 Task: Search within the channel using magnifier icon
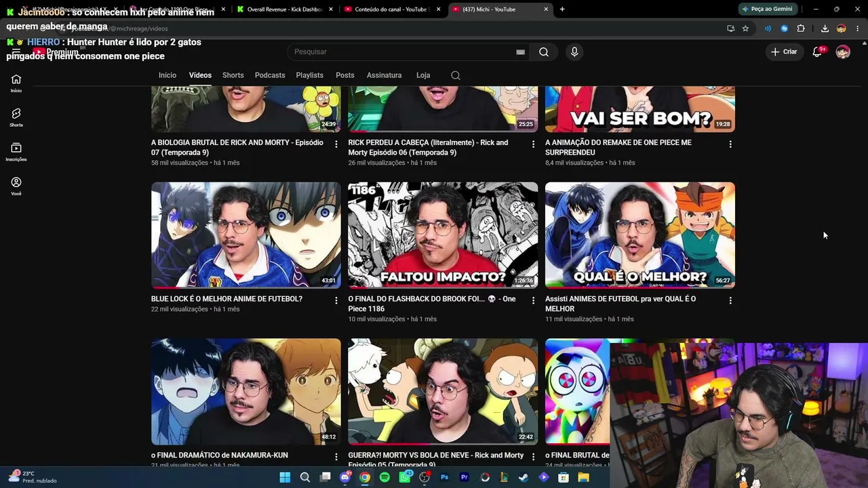pos(456,75)
